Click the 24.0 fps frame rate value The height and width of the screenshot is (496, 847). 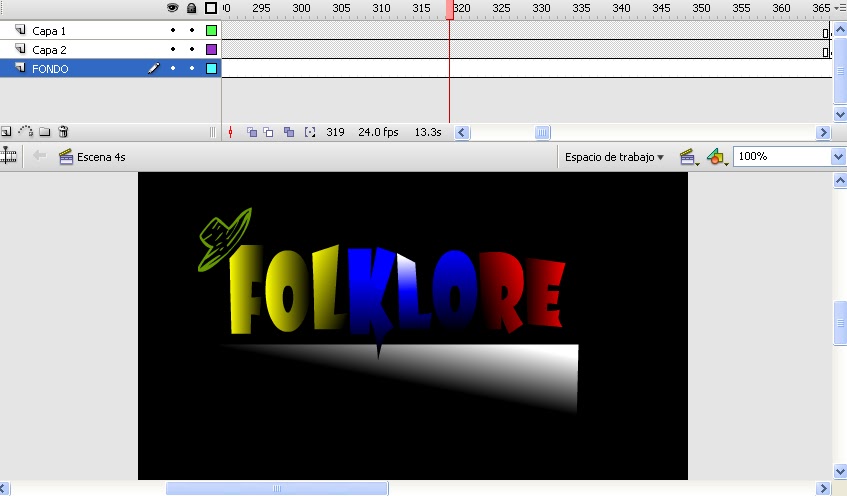(378, 132)
